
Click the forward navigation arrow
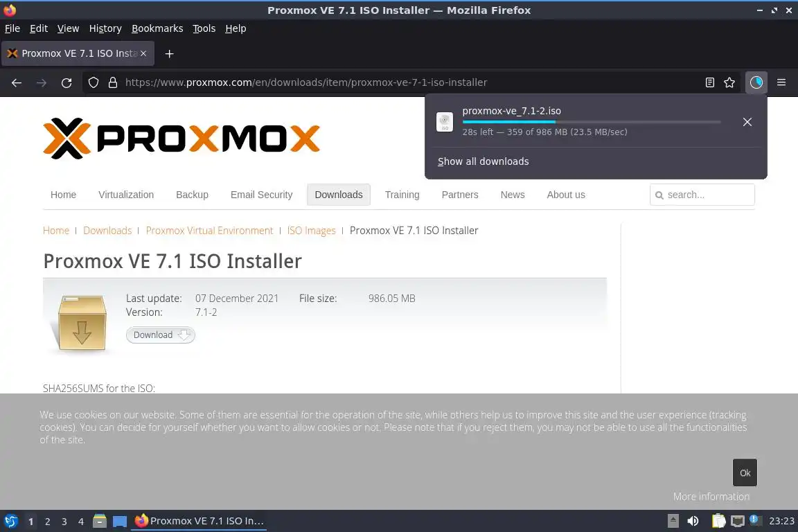tap(42, 82)
